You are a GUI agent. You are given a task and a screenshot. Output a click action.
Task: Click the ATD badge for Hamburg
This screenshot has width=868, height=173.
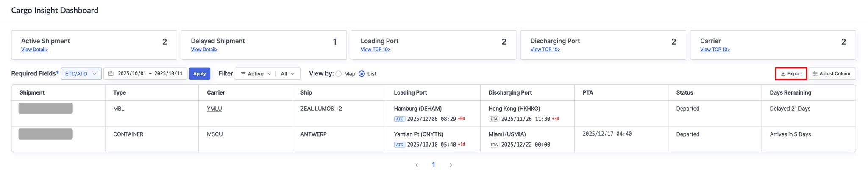(399, 119)
